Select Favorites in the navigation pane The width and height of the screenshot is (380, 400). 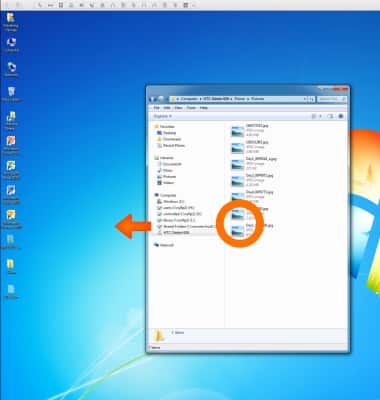pyautogui.click(x=164, y=127)
